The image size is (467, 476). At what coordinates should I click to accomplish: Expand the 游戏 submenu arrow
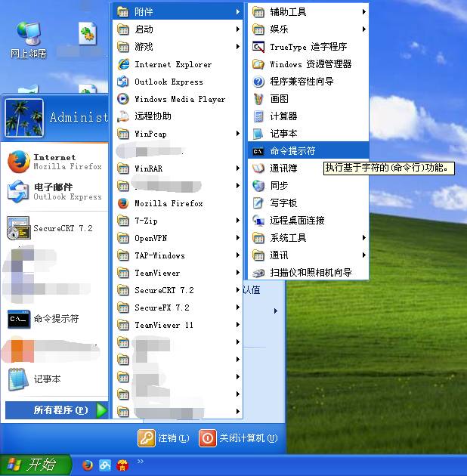point(238,46)
